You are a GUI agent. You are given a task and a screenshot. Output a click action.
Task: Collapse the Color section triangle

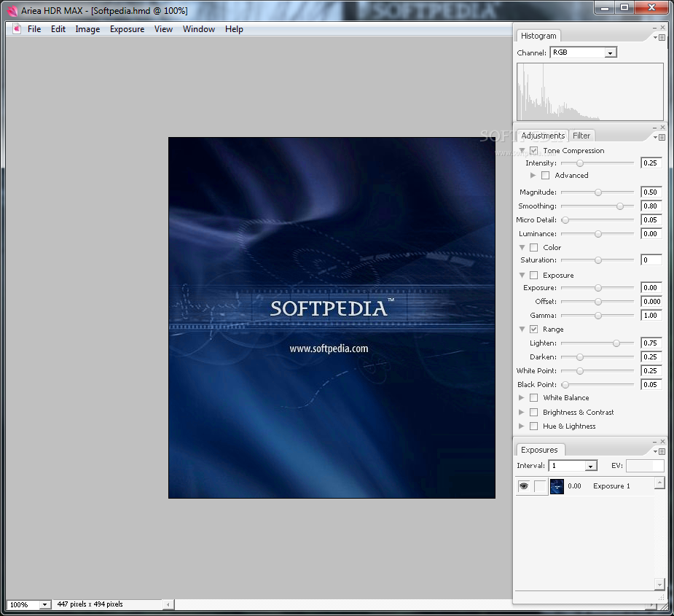pyautogui.click(x=522, y=248)
